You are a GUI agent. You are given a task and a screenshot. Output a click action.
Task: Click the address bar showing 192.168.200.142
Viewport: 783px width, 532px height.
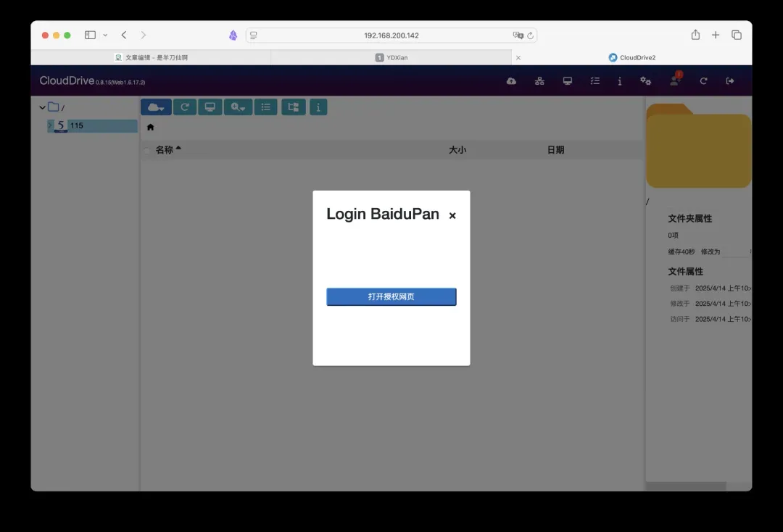coord(391,36)
